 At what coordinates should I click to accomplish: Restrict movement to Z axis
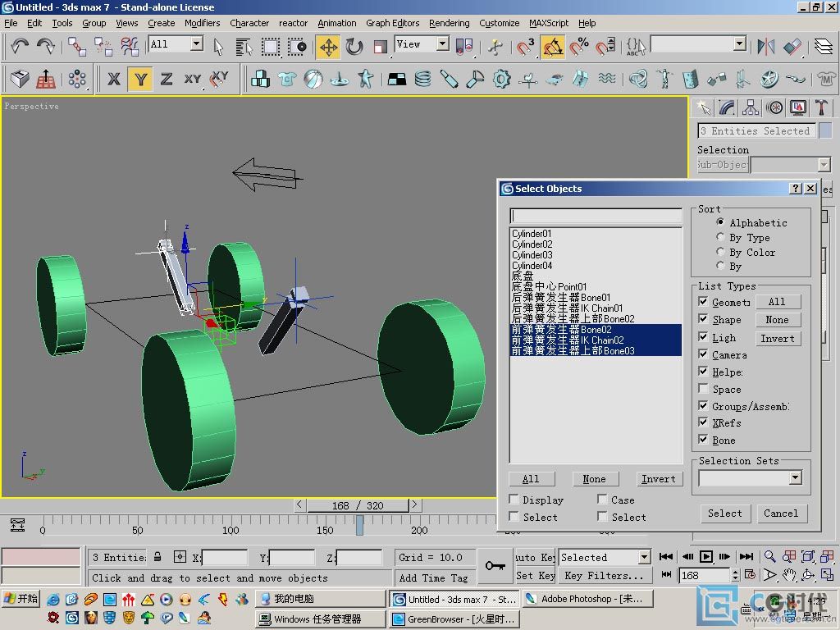[166, 80]
